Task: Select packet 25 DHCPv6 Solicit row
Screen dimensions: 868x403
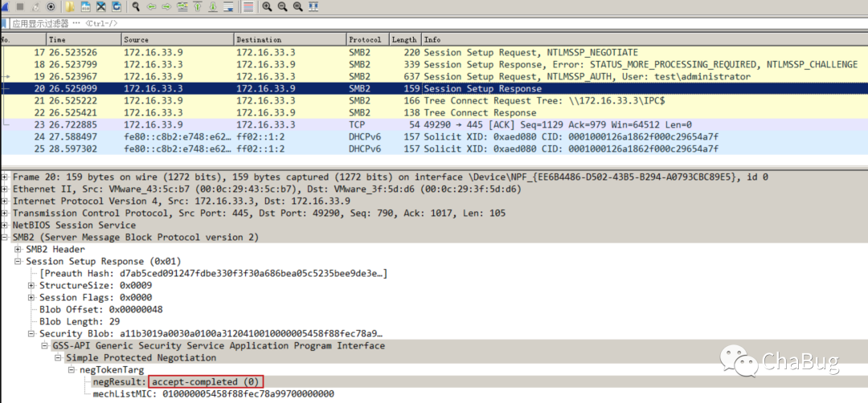Action: [x=434, y=149]
